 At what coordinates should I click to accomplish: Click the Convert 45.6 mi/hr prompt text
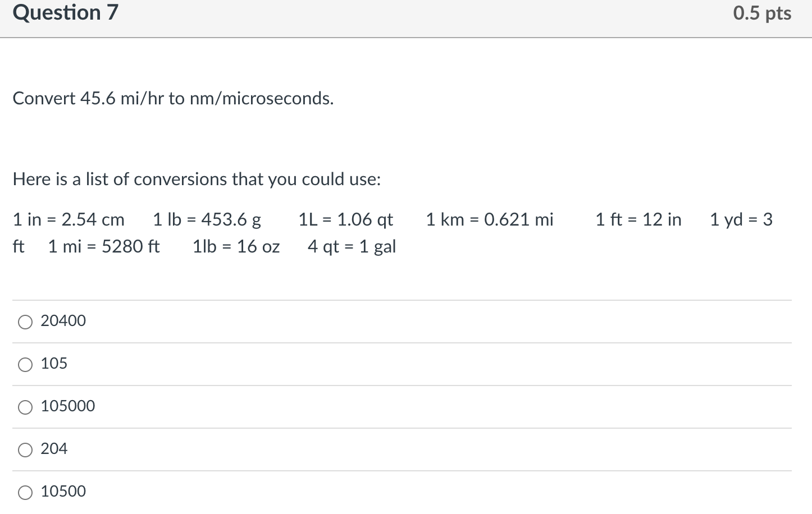click(173, 99)
